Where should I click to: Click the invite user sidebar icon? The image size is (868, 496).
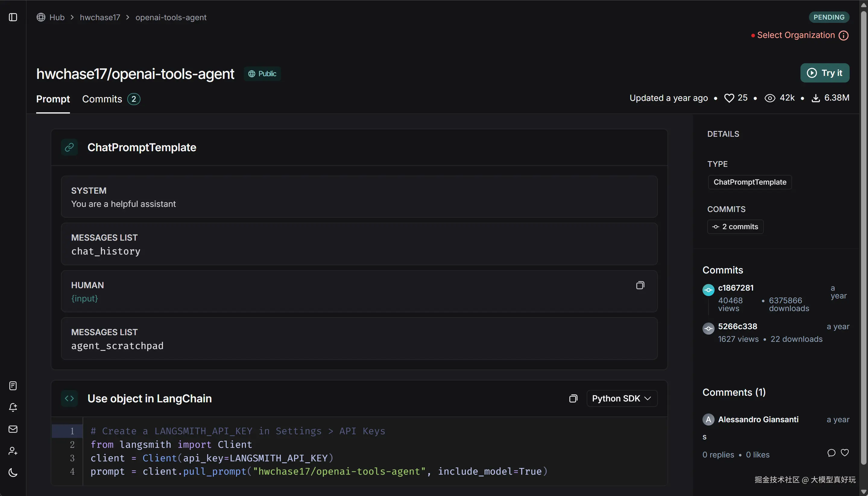13,451
